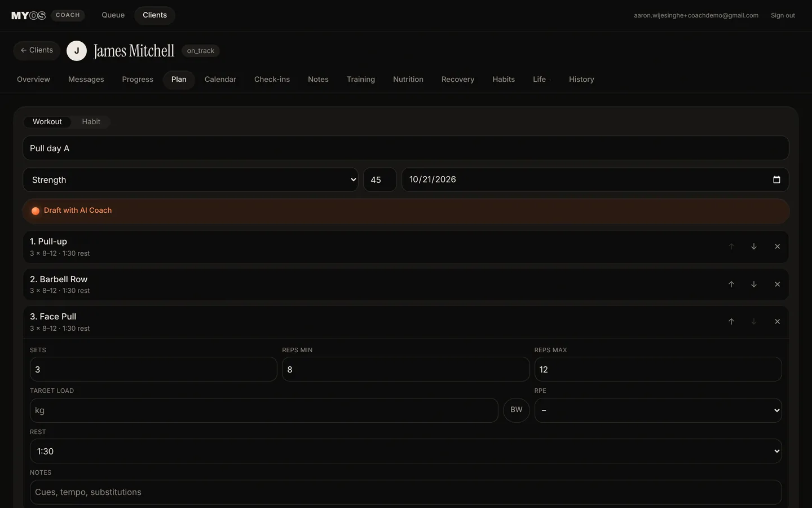Open the History tab

pyautogui.click(x=581, y=80)
